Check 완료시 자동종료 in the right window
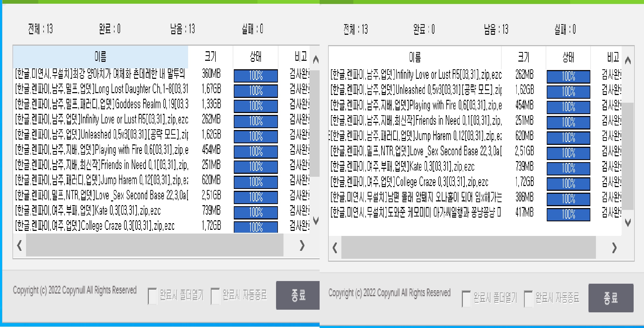This screenshot has width=644, height=328. [528, 299]
